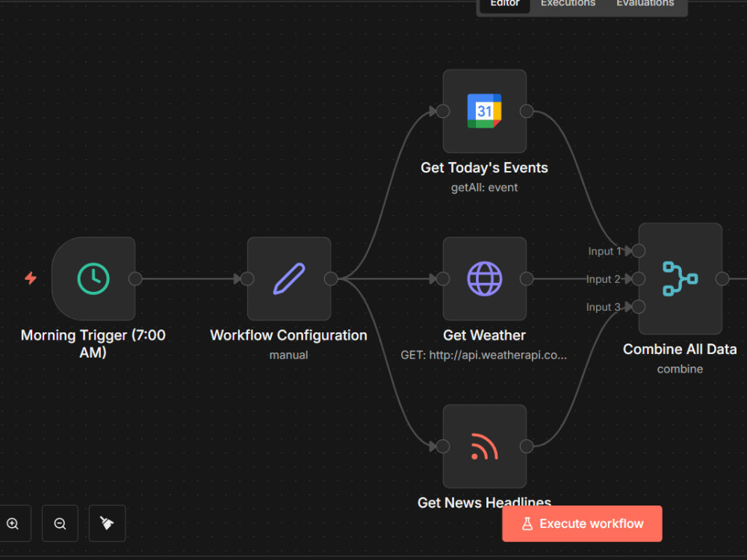This screenshot has width=747, height=560.
Task: Zoom in on the canvas
Action: coord(13,523)
